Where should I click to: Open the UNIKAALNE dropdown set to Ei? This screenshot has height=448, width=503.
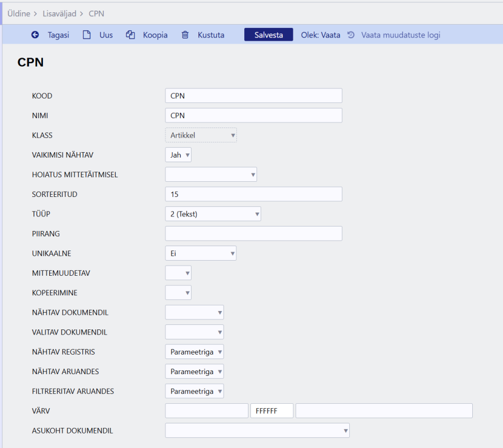tap(201, 253)
